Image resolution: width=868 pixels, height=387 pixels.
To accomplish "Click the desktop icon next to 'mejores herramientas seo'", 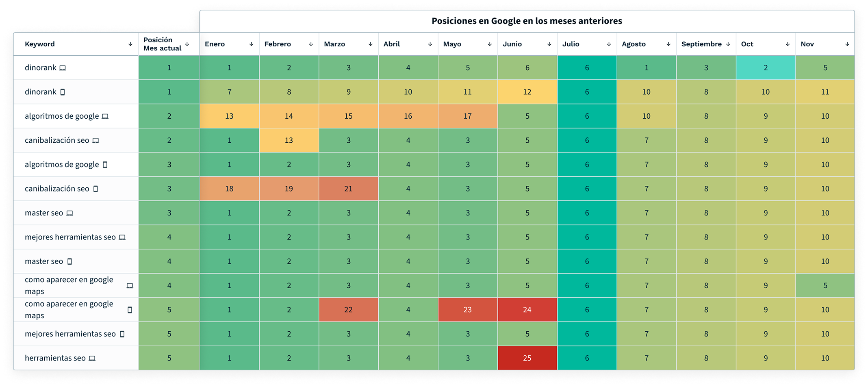I will 122,237.
